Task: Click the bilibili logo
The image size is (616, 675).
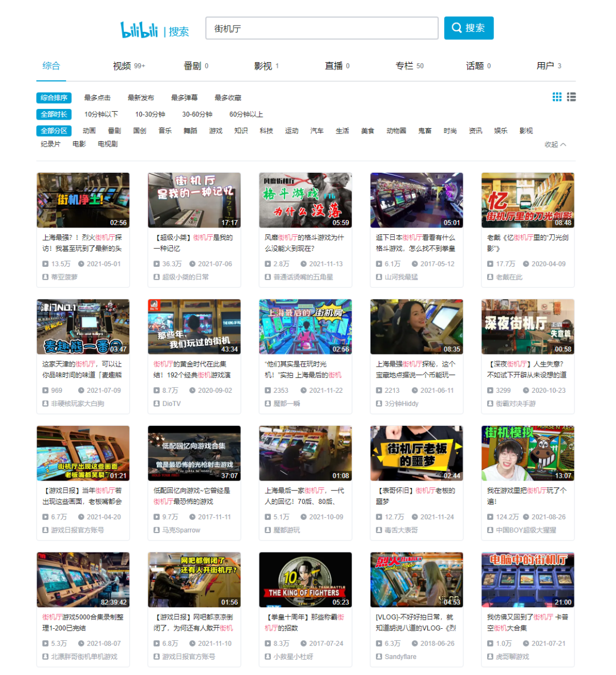Action: 139,30
